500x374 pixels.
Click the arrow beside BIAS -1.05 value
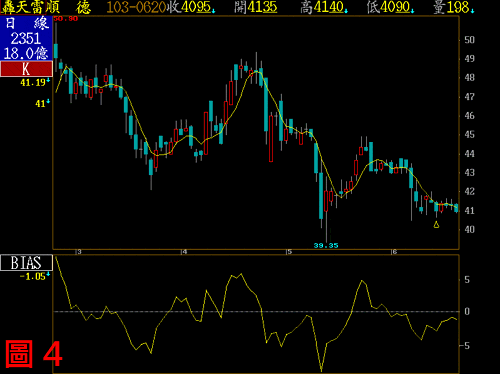(48, 274)
